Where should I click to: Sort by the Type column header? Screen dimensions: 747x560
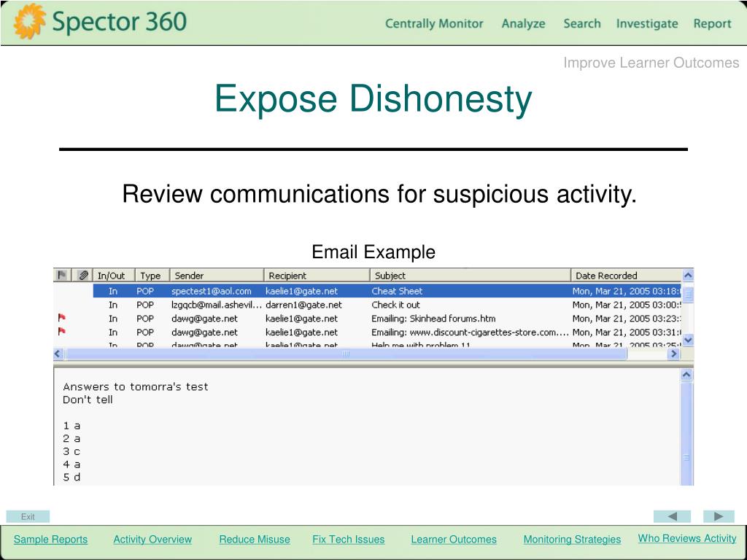152,275
